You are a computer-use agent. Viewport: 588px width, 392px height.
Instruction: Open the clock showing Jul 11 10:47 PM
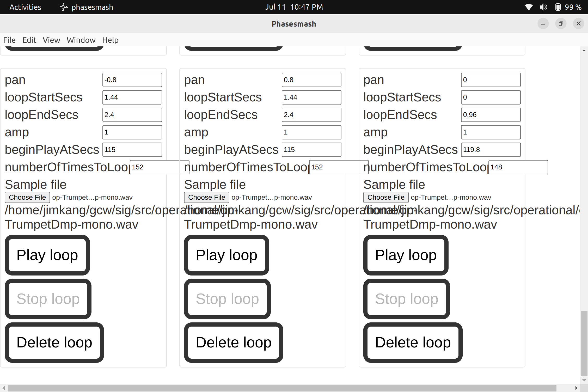294,7
